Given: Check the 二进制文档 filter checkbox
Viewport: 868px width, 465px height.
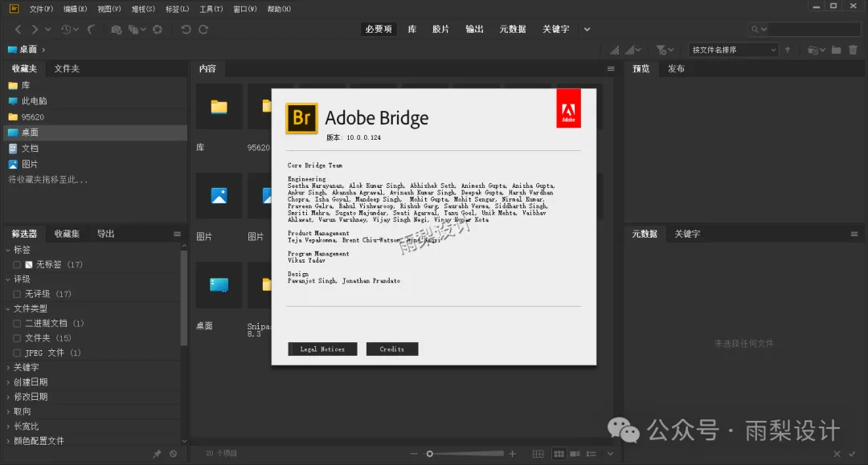Looking at the screenshot, I should point(17,323).
